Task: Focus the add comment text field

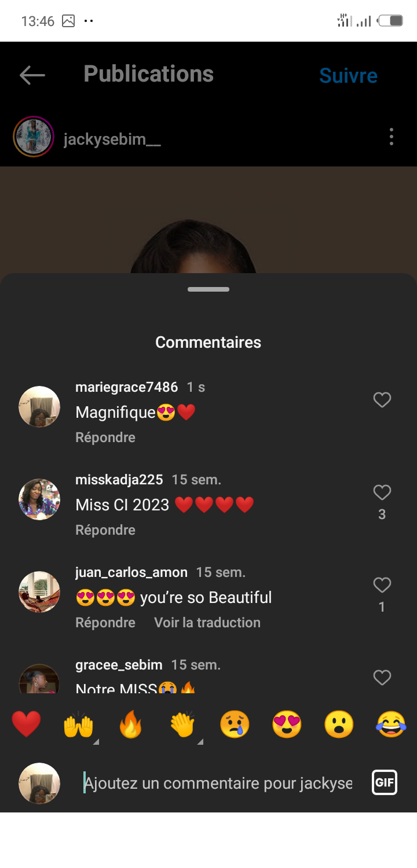Action: 220,783
